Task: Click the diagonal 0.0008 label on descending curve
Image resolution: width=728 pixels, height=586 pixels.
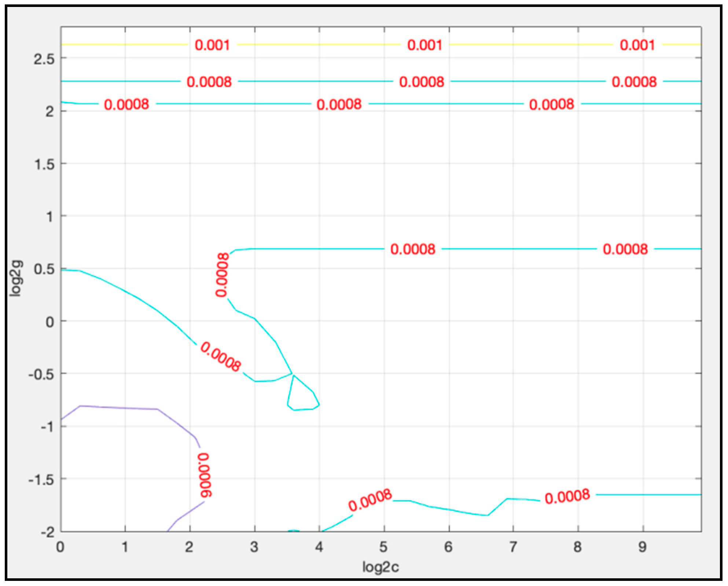Action: coord(221,357)
